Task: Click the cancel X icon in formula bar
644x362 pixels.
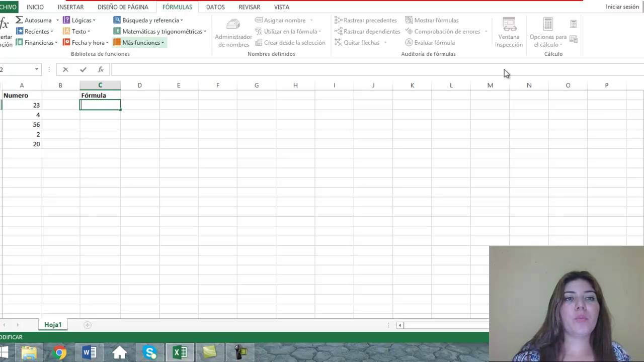Action: click(65, 69)
